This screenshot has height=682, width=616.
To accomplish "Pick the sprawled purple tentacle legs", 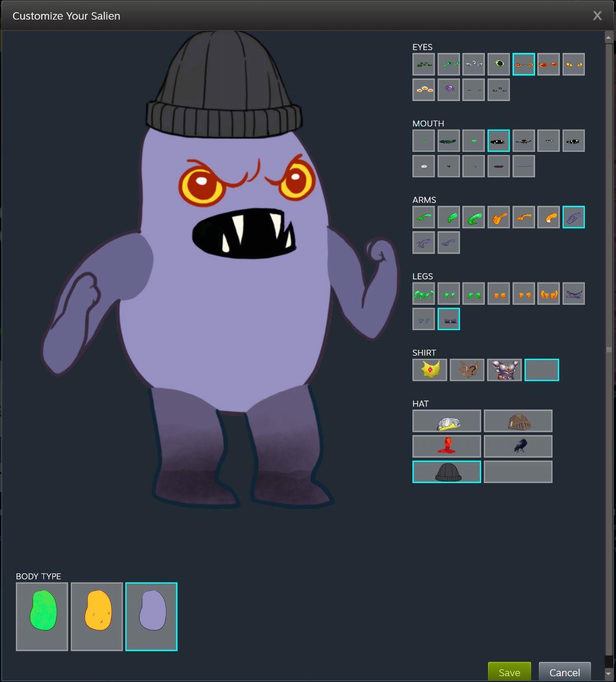I will [x=574, y=294].
